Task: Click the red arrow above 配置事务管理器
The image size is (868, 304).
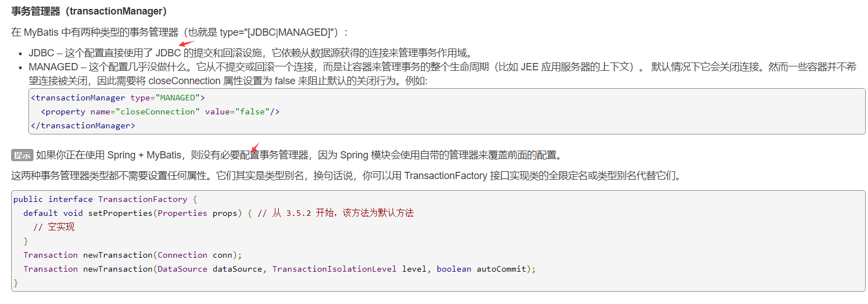Action: coord(254,148)
